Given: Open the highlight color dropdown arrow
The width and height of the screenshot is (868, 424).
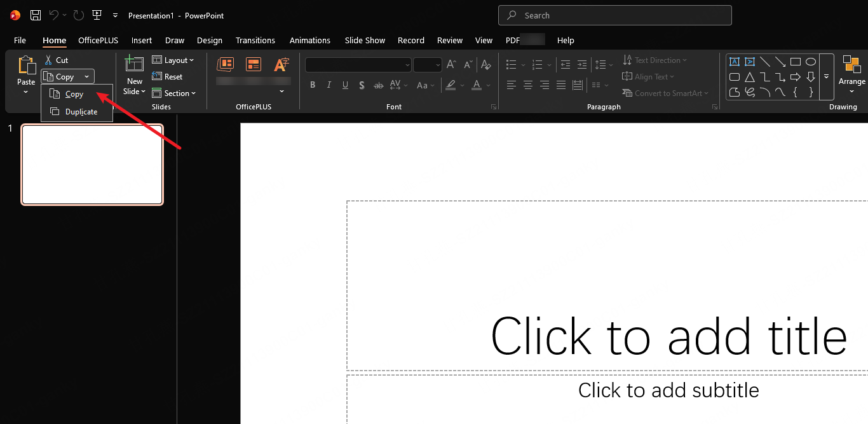Looking at the screenshot, I should click(x=462, y=85).
